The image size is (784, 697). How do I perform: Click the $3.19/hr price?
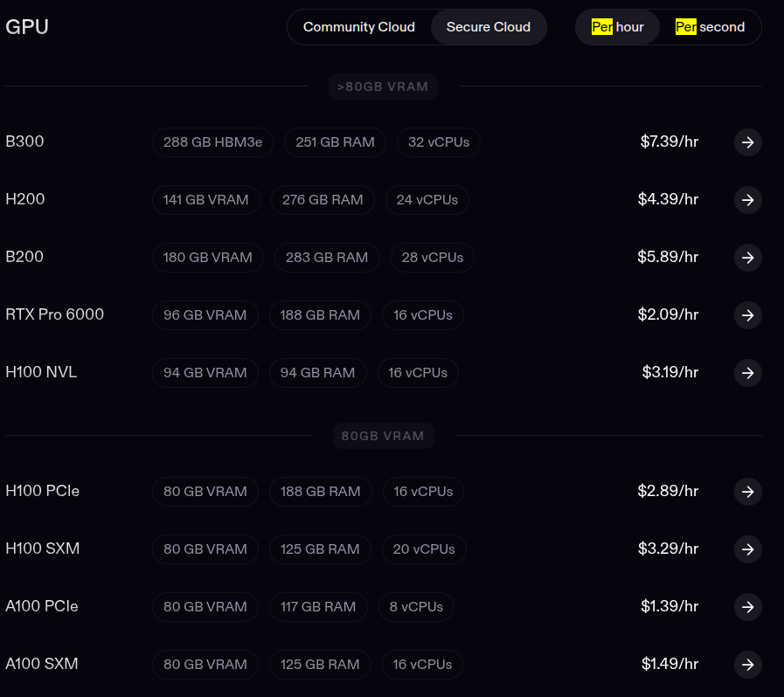pyautogui.click(x=670, y=372)
